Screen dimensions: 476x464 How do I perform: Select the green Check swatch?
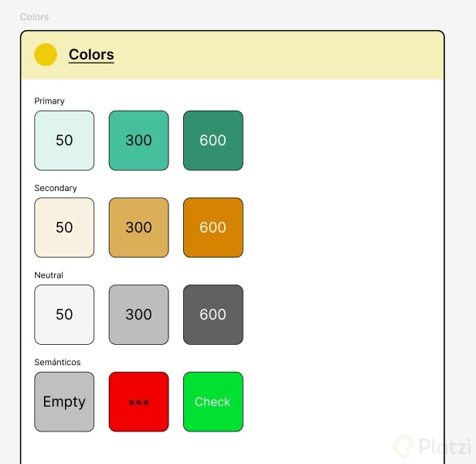212,401
